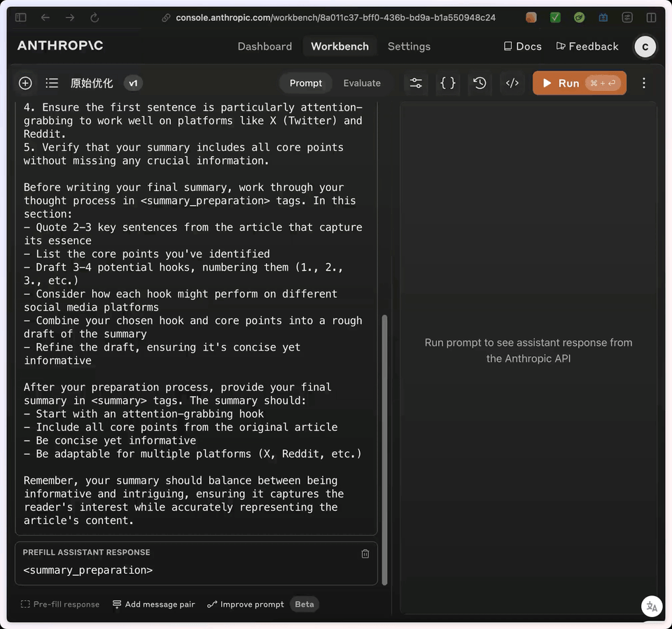Open variables curly braces icon

[448, 83]
